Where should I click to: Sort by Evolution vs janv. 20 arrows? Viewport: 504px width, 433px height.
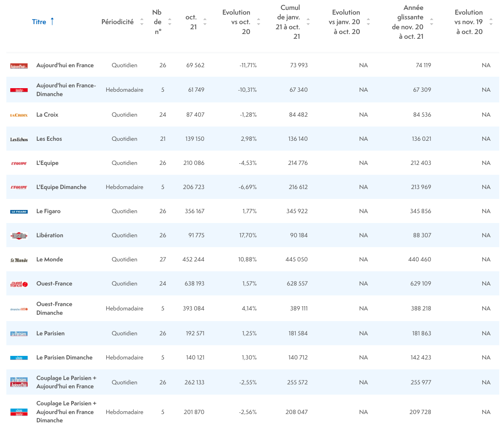pyautogui.click(x=368, y=22)
